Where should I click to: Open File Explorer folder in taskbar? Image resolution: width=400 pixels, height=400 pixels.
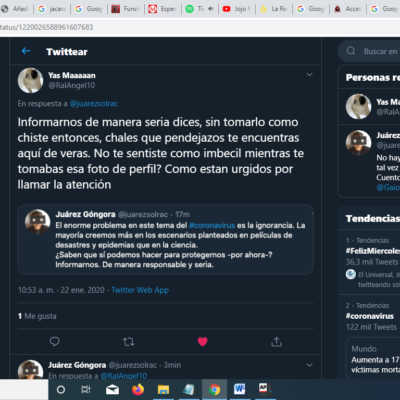[x=163, y=389]
